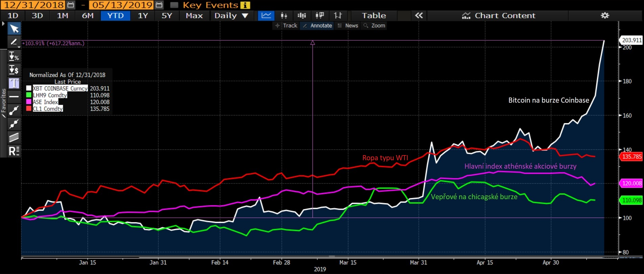Enable the Key Events checkbox
Screen dimensions: 644x274
point(174,5)
